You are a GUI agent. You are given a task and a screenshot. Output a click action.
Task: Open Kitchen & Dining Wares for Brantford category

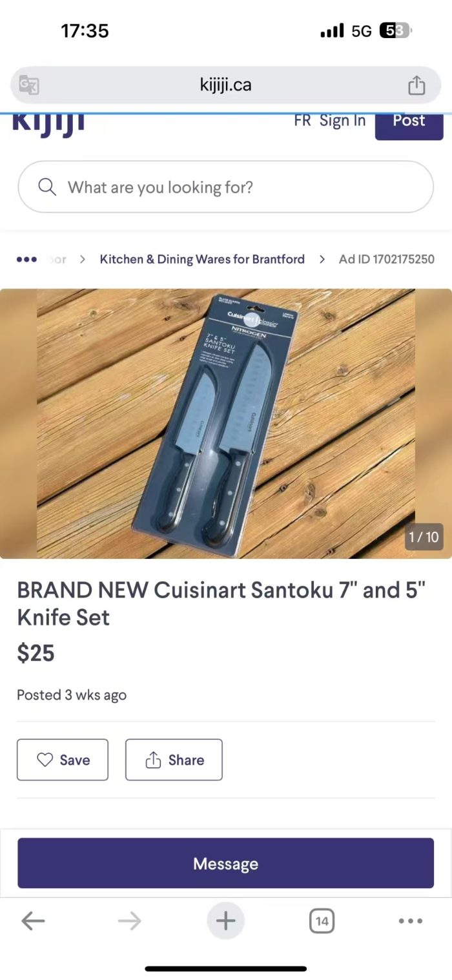202,259
